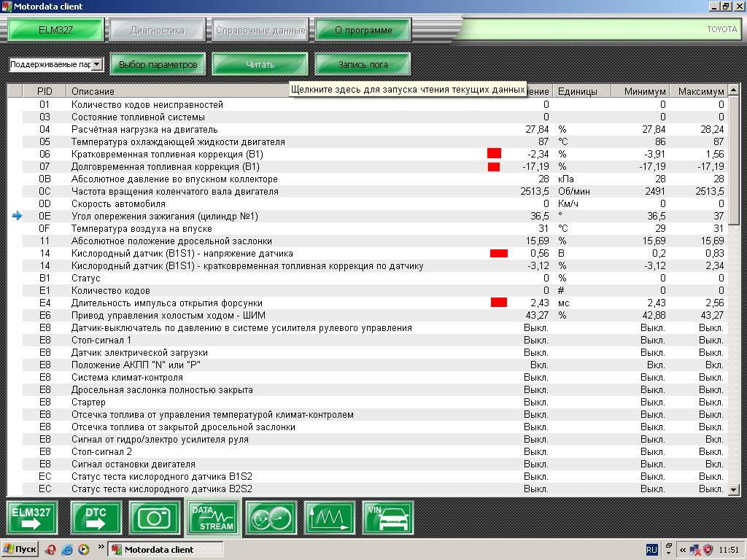Open the graph waveform icon
This screenshot has height=560, width=747.
329,518
